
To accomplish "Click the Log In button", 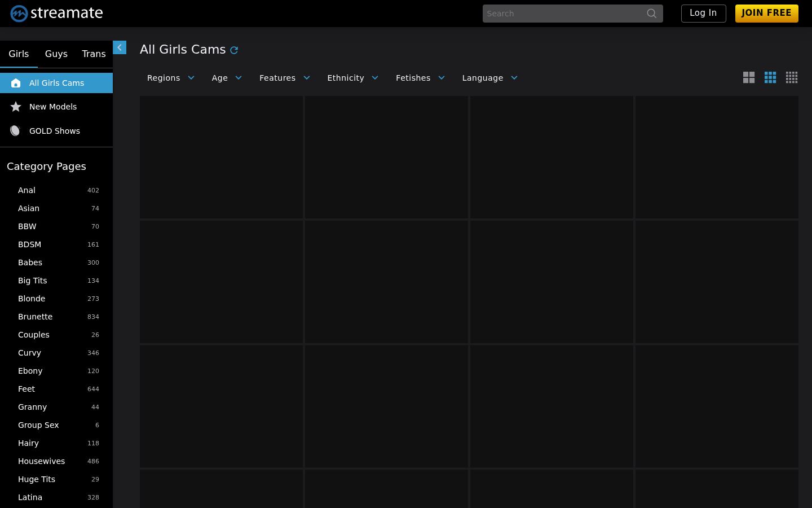I will click(703, 13).
